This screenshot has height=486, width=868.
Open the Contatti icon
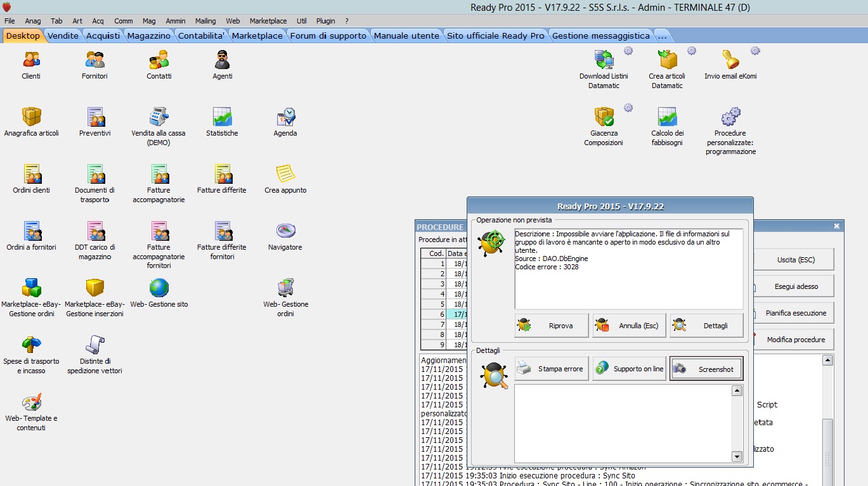coord(159,60)
